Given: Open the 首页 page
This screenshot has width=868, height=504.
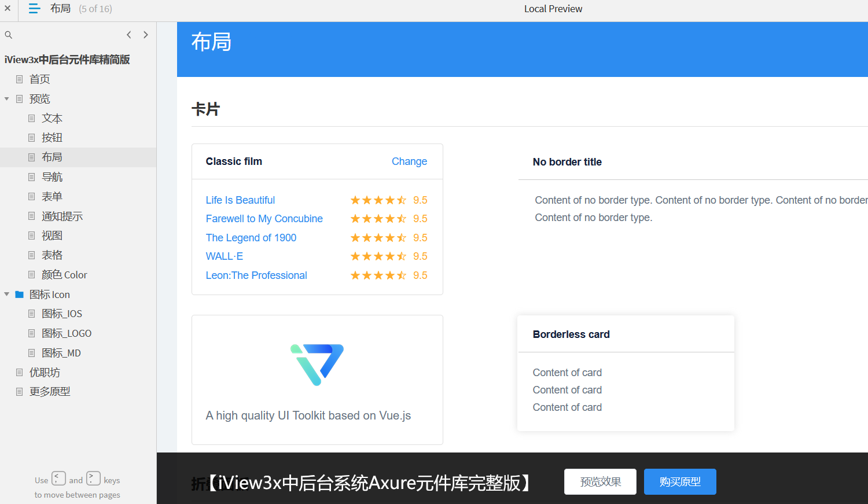Looking at the screenshot, I should click(40, 79).
